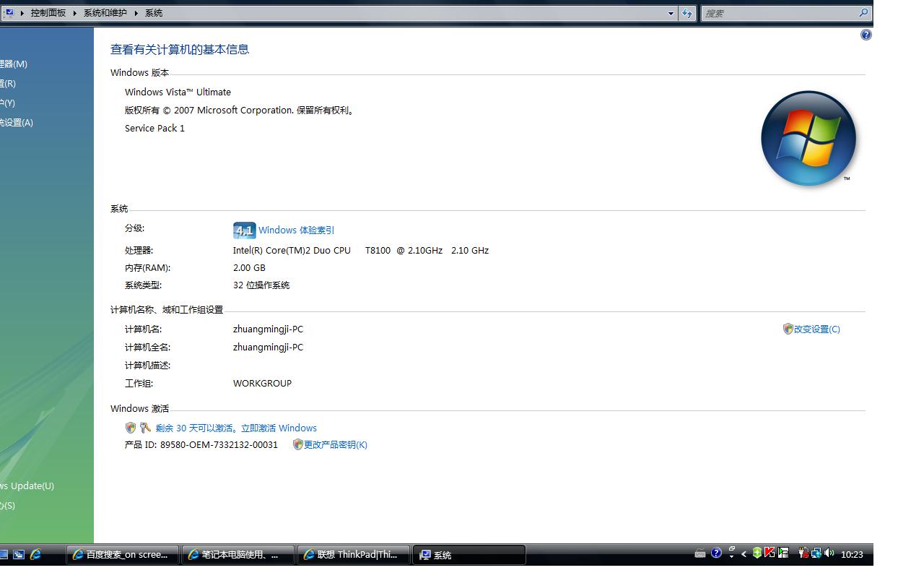
Task: Click 改变设置(C) link
Action: coord(816,329)
